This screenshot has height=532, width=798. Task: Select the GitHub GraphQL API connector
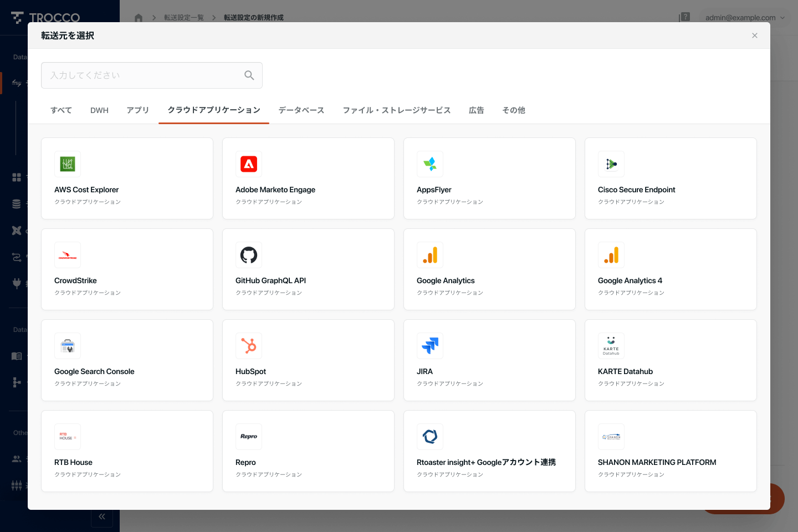click(x=308, y=269)
